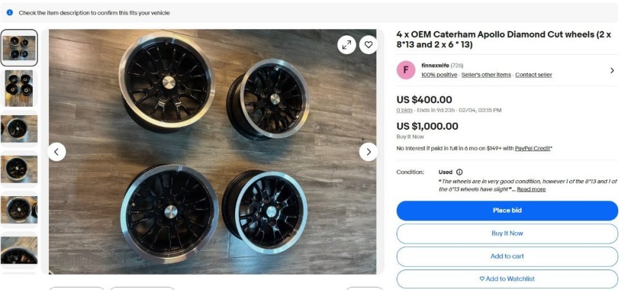Add the wheels to cart
The image size is (644, 290).
tap(507, 256)
